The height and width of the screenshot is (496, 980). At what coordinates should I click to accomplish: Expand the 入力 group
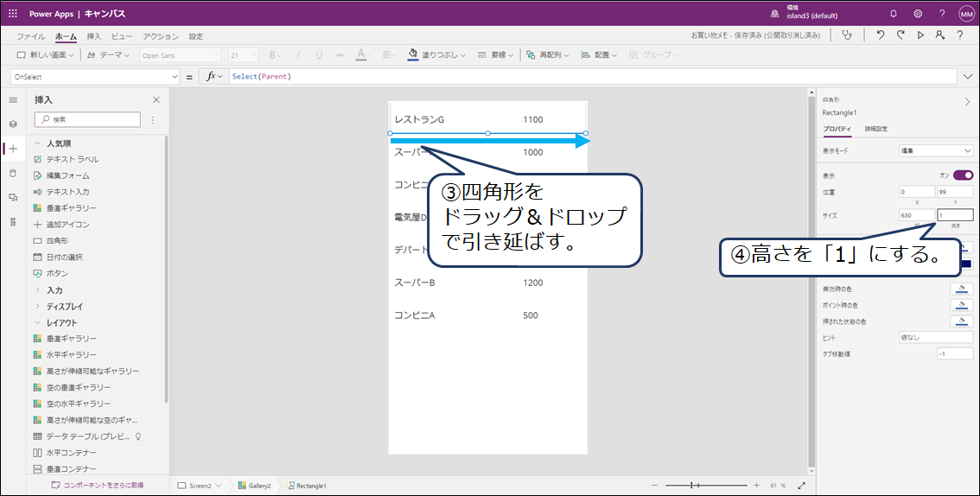pos(37,289)
